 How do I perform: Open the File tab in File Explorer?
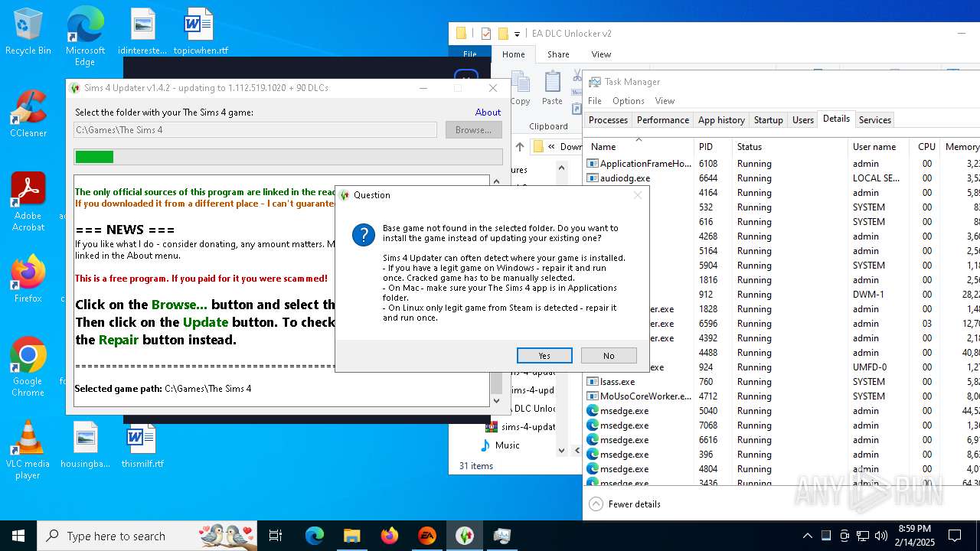coord(470,54)
